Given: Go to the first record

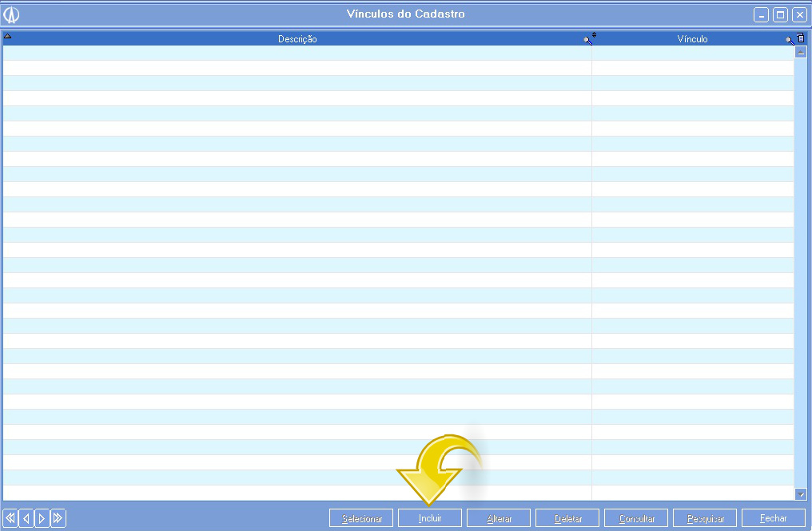Looking at the screenshot, I should click(x=10, y=518).
